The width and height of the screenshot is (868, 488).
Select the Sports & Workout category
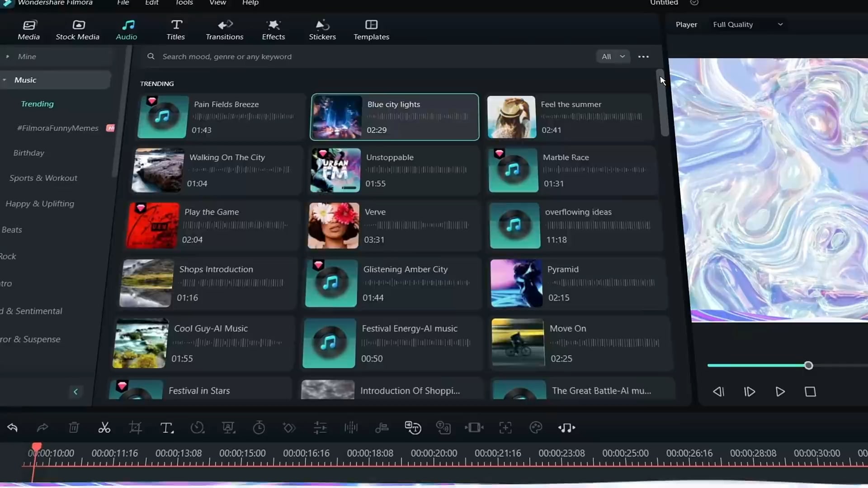click(x=43, y=178)
